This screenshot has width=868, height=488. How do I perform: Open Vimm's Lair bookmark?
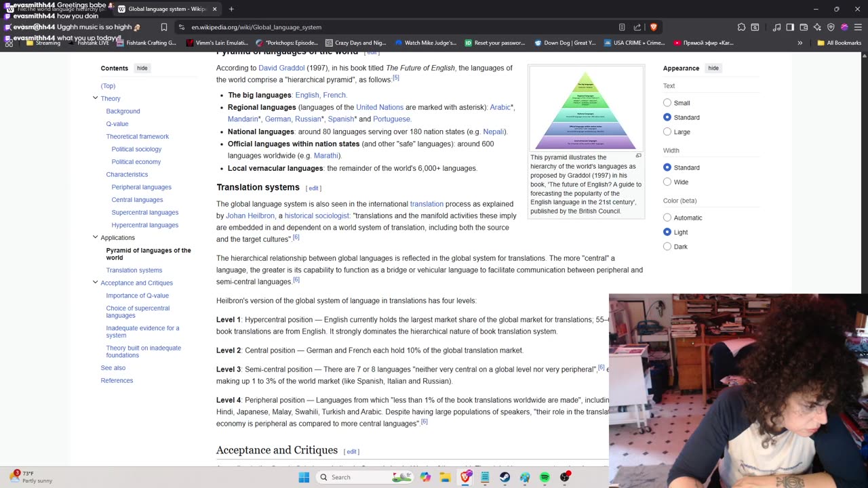click(217, 43)
